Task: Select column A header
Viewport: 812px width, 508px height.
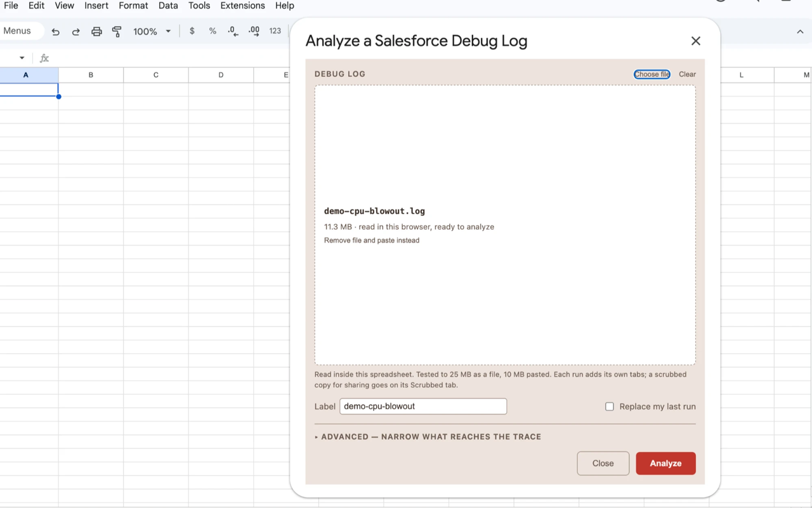Action: coord(26,75)
